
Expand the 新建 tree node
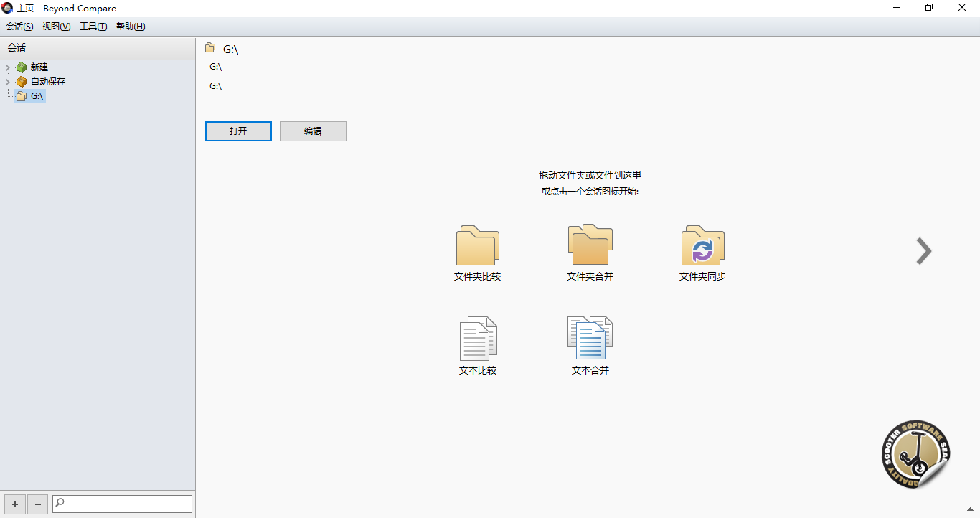(7, 67)
